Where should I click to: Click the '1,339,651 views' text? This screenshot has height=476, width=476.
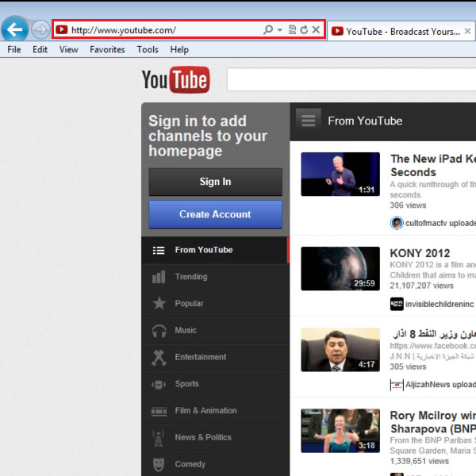[x=419, y=461]
